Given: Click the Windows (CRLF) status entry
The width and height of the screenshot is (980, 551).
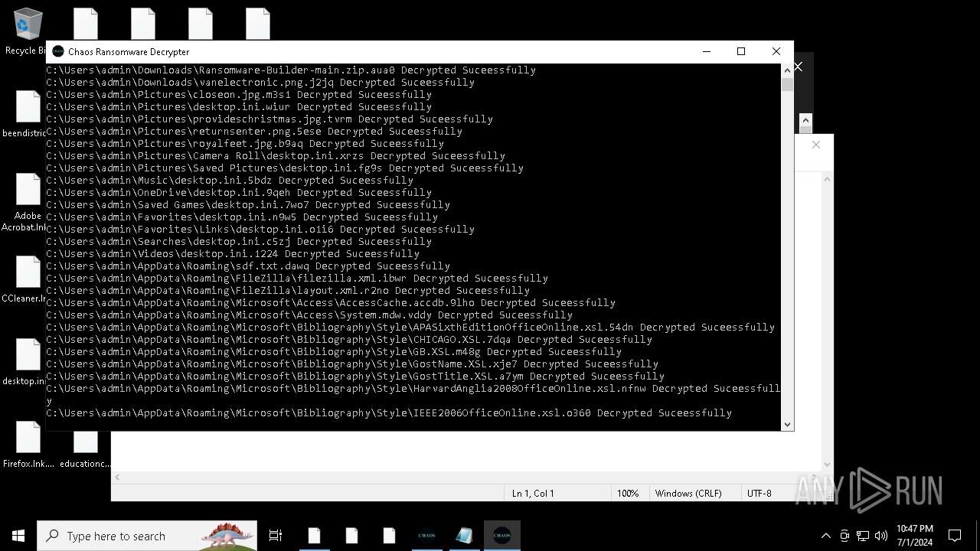Looking at the screenshot, I should coord(688,494).
